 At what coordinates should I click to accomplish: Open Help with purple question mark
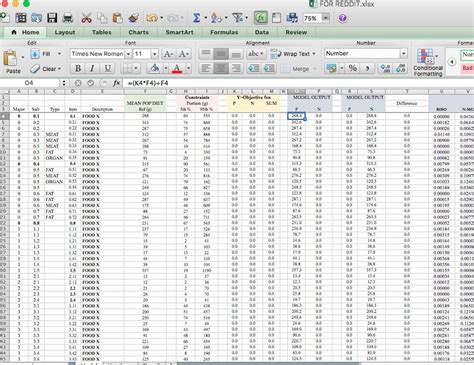[342, 18]
